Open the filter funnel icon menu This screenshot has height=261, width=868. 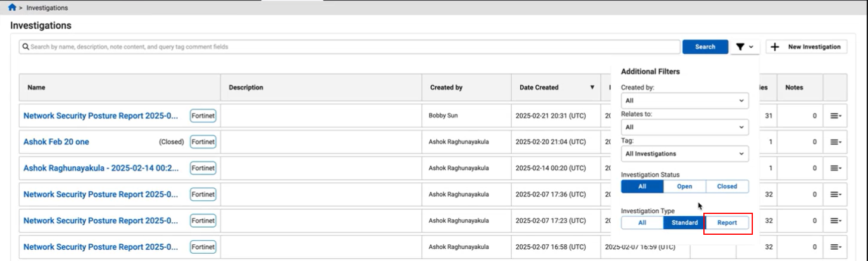tap(744, 47)
